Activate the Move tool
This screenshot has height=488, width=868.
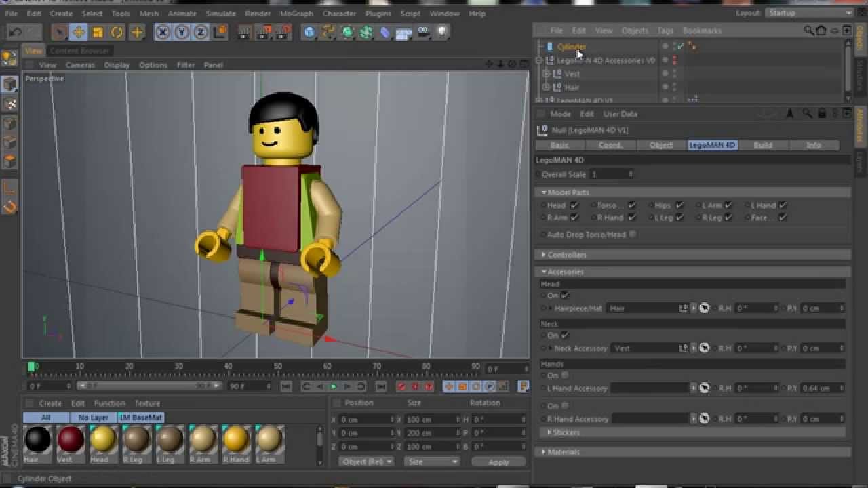click(x=79, y=32)
